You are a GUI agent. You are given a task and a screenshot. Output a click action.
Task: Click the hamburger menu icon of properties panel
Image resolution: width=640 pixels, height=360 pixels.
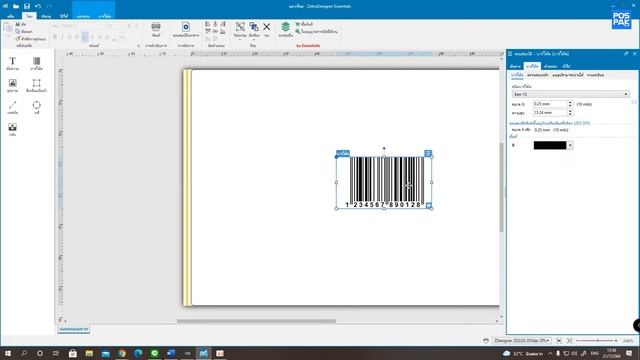pyautogui.click(x=510, y=53)
